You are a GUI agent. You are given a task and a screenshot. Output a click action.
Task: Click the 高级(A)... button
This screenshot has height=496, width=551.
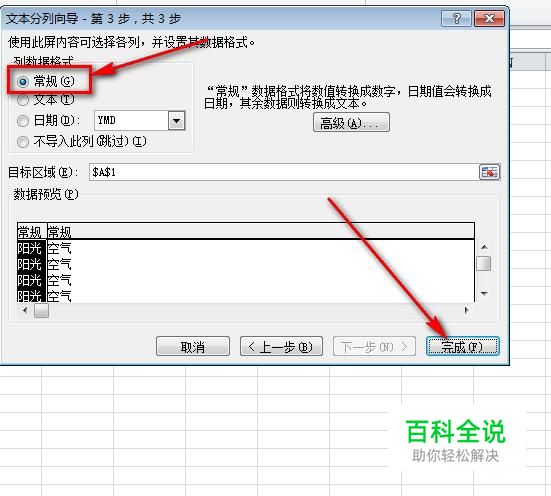point(351,122)
